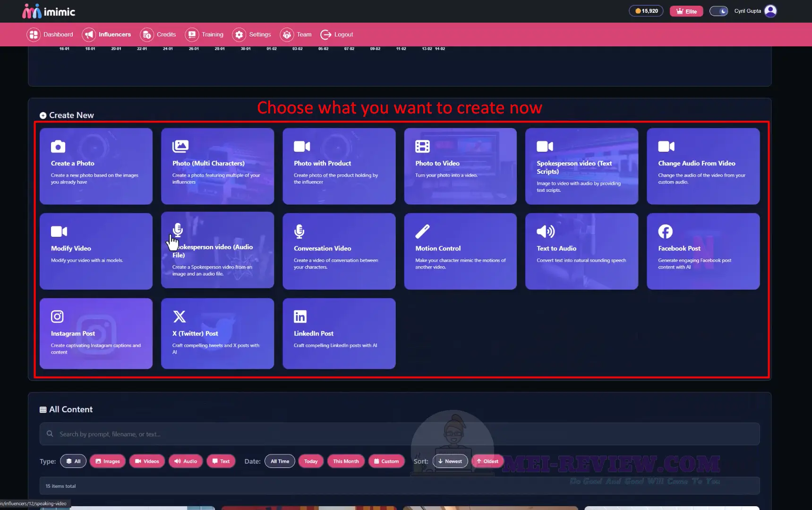Open the Spokesperson video (Text Scripts) icon
The image size is (812, 510).
point(545,147)
